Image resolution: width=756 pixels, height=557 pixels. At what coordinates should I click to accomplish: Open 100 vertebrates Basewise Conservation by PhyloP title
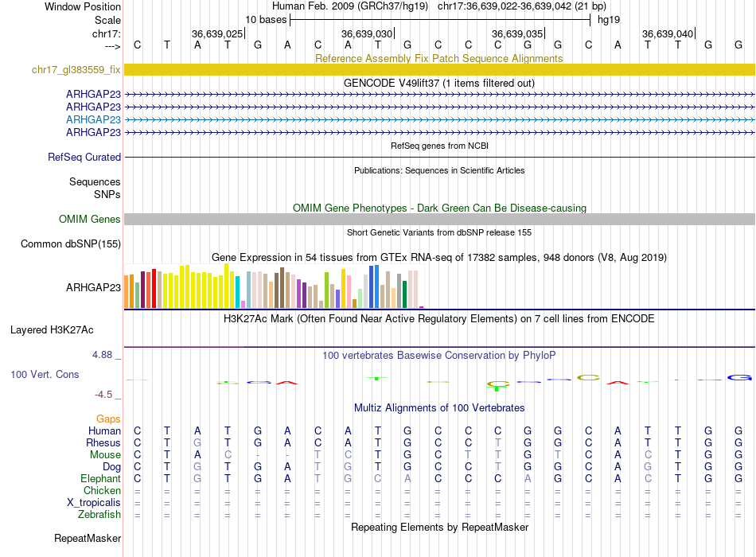click(x=438, y=355)
